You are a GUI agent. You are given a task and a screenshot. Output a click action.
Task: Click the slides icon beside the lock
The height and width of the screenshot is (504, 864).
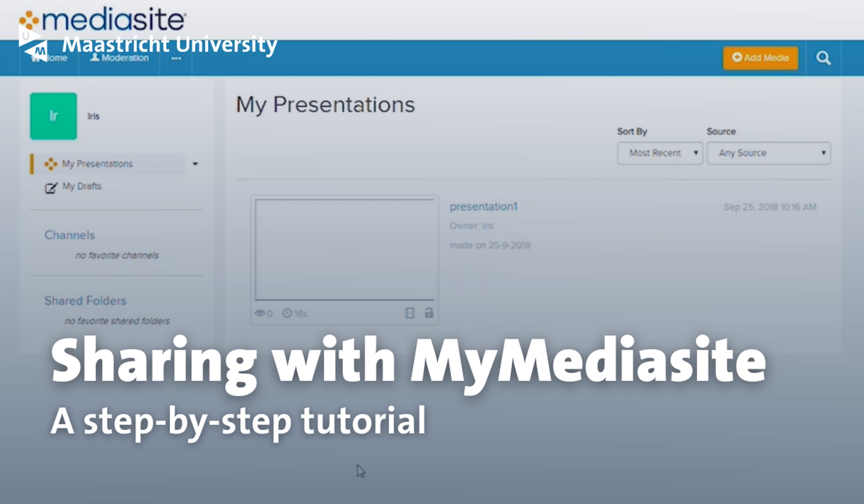coord(410,313)
